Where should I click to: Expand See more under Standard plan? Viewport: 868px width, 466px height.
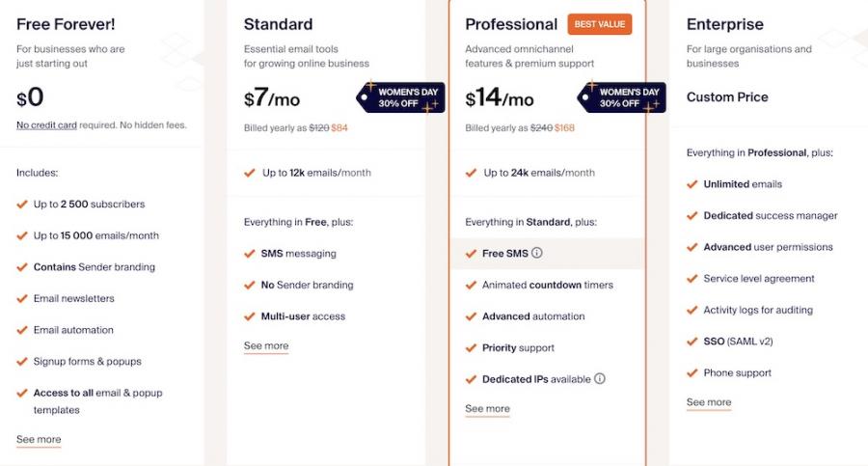(266, 345)
